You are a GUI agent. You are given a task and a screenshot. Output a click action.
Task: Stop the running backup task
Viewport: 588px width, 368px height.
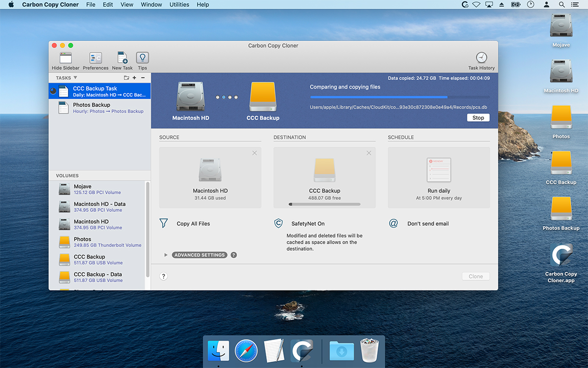pyautogui.click(x=478, y=118)
